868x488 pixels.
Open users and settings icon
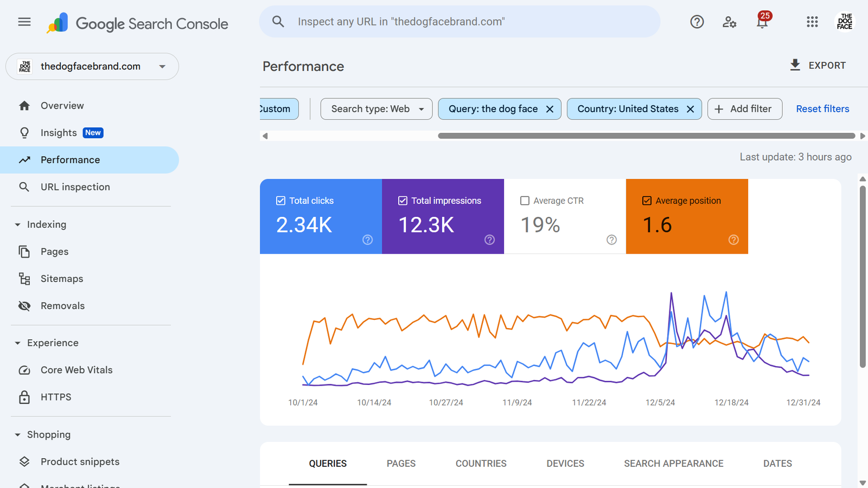coord(730,22)
